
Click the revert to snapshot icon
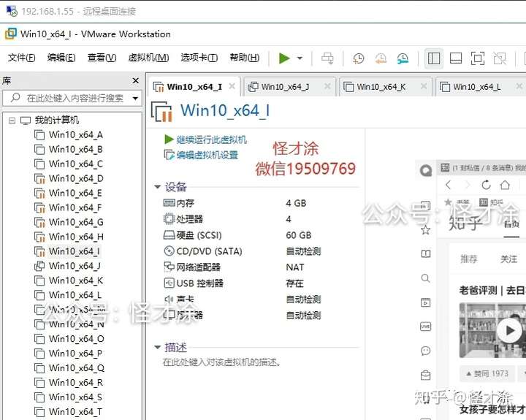381,58
